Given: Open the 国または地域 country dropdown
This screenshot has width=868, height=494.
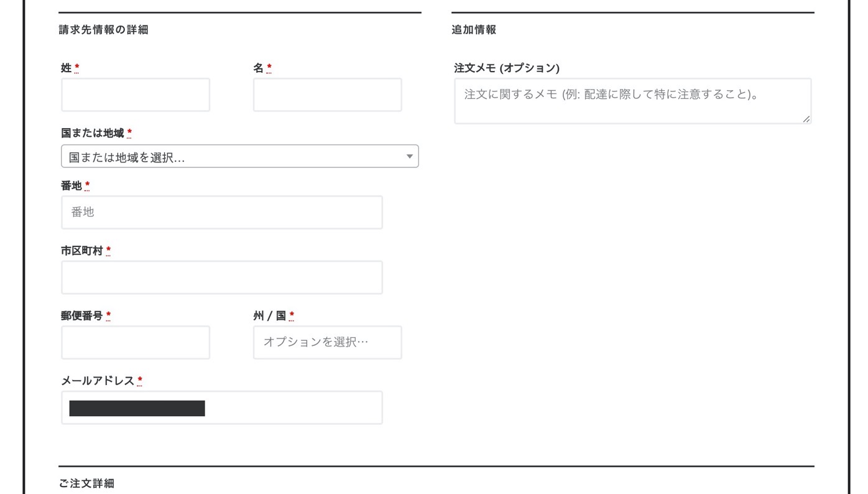Looking at the screenshot, I should (x=240, y=156).
